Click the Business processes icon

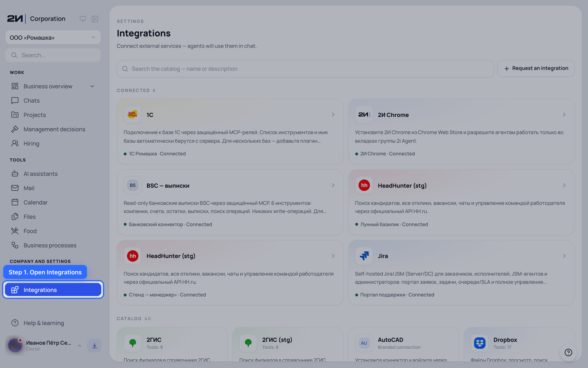[x=15, y=245]
